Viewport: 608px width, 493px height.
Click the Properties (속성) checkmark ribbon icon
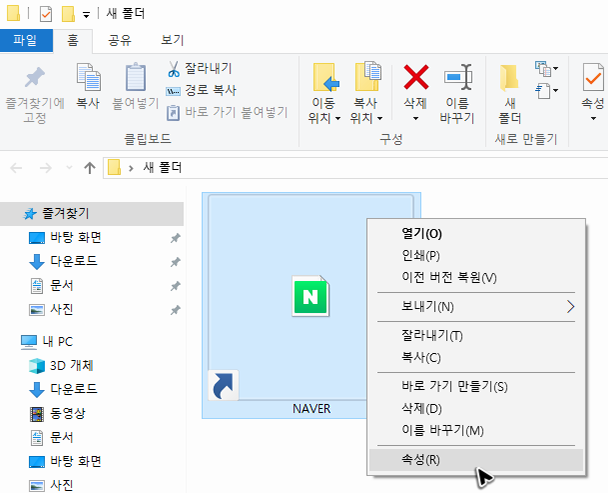point(593,78)
